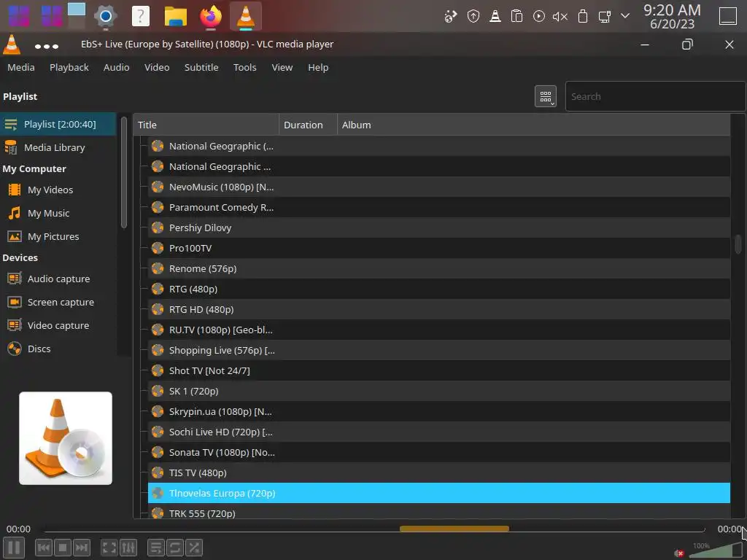Select TIS TV (480p) playlist entry
Screen dimensions: 747x560
438,472
